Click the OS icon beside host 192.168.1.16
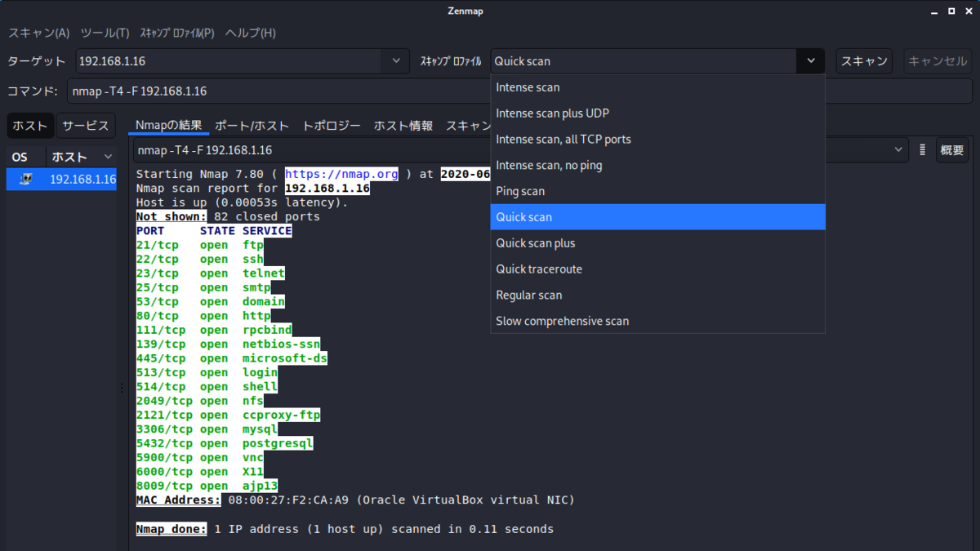980x551 pixels. click(x=26, y=180)
